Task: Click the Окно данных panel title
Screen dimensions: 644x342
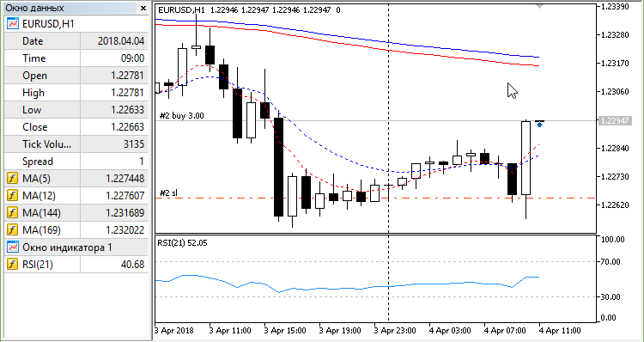Action: tap(34, 8)
